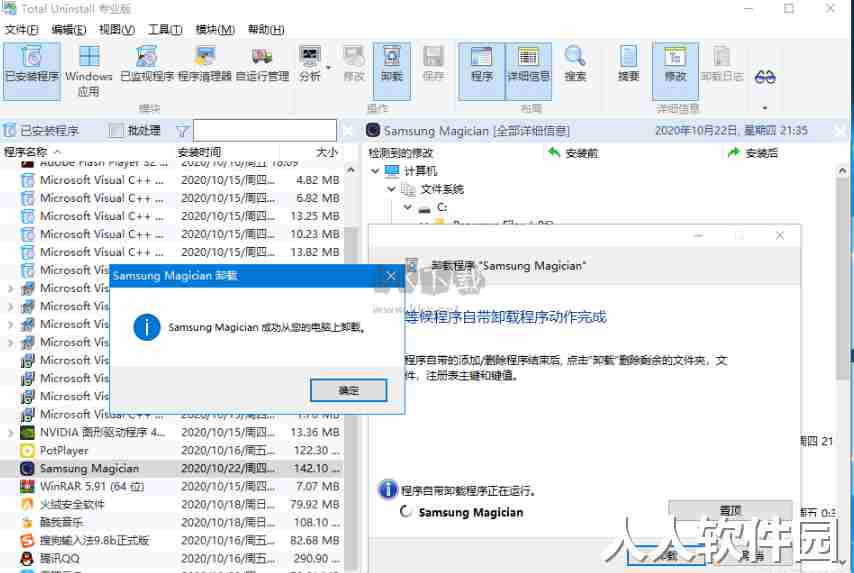The image size is (854, 573).
Task: Open the 帮助(H) menu
Action: (266, 29)
